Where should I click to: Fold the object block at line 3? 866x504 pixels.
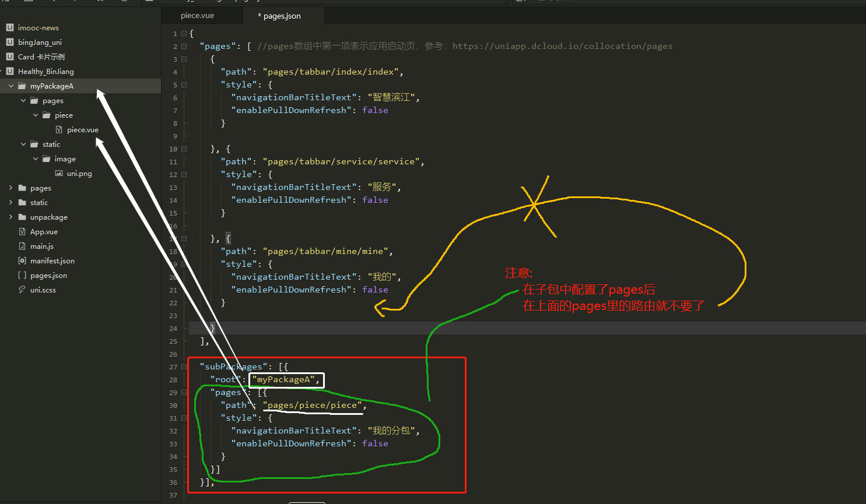(184, 59)
